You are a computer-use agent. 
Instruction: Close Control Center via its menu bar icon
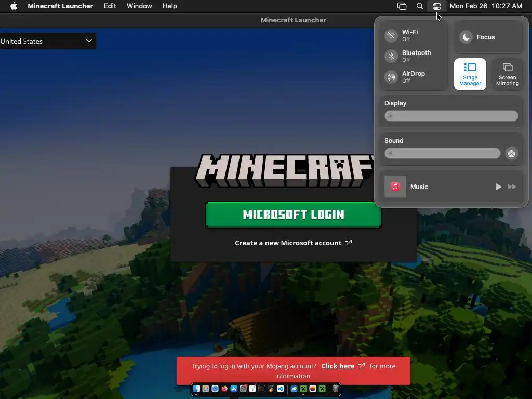(x=436, y=6)
